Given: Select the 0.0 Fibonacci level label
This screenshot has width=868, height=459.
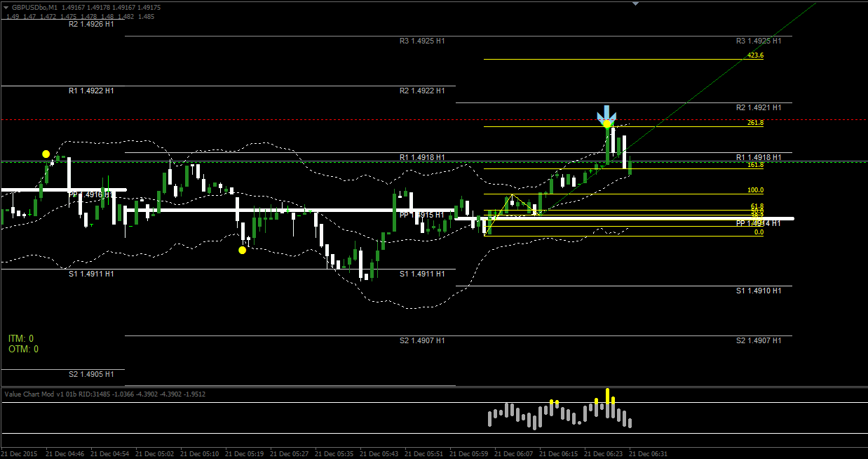Looking at the screenshot, I should pos(759,232).
